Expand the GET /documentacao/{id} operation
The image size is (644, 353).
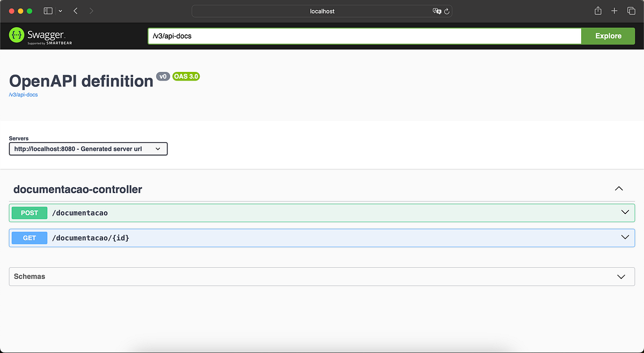click(x=624, y=237)
